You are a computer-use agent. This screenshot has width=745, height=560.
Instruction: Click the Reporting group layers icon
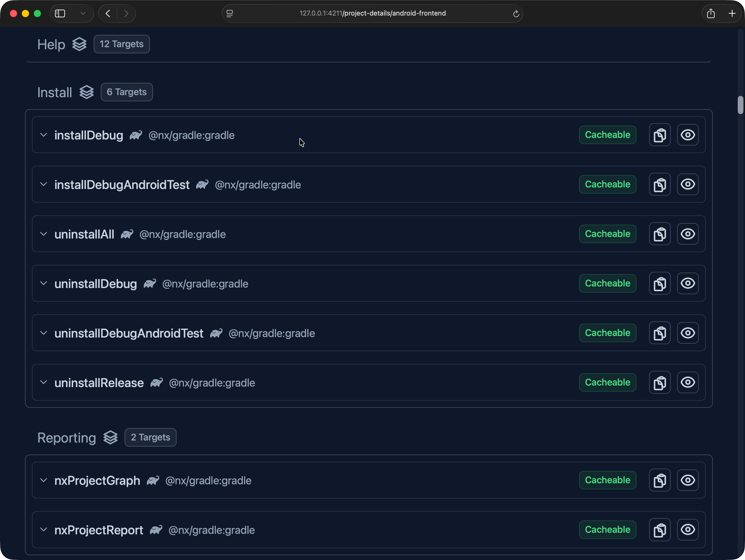tap(111, 438)
